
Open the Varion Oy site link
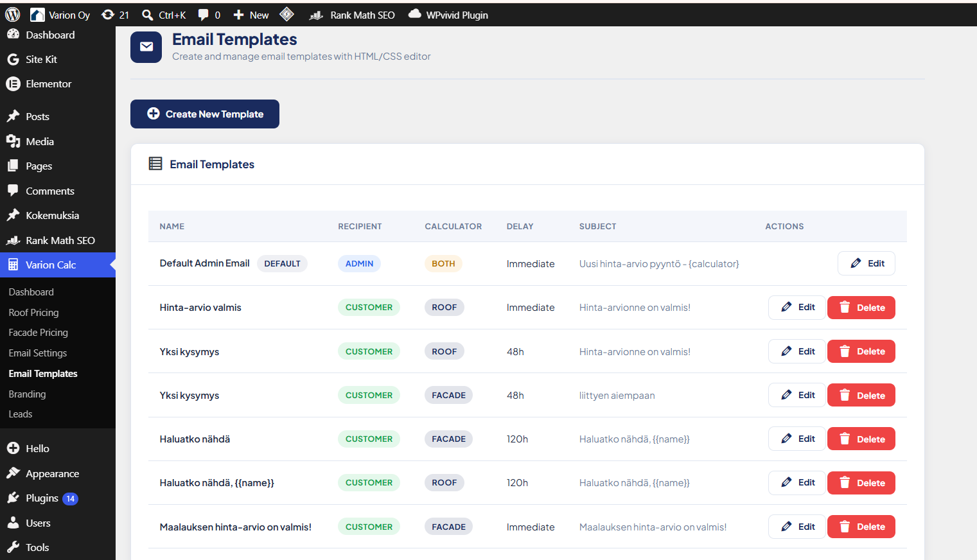60,15
